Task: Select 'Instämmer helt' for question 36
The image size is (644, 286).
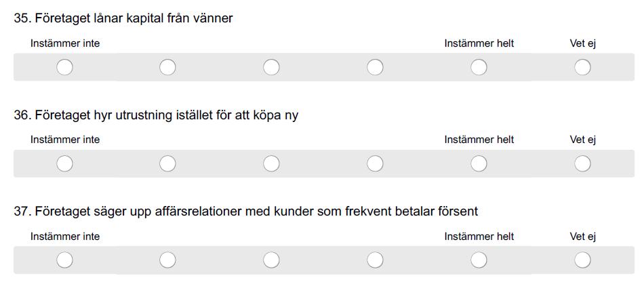Action: point(479,164)
